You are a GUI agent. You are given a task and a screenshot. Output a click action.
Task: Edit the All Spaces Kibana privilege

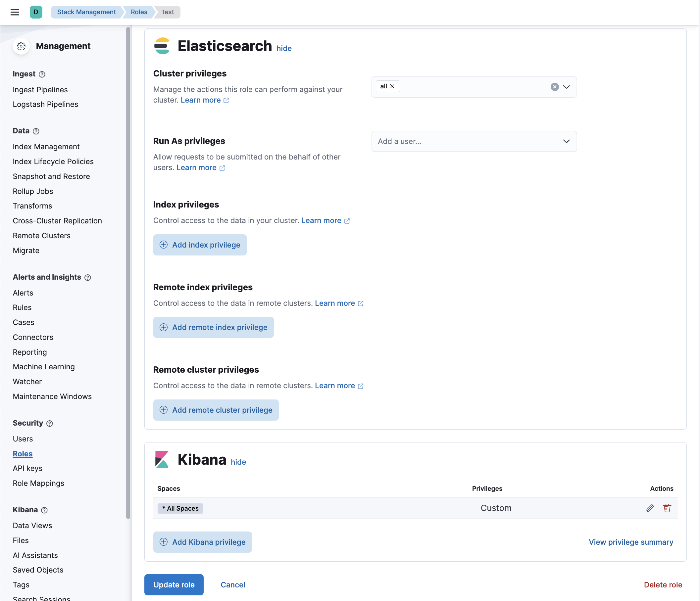point(650,508)
